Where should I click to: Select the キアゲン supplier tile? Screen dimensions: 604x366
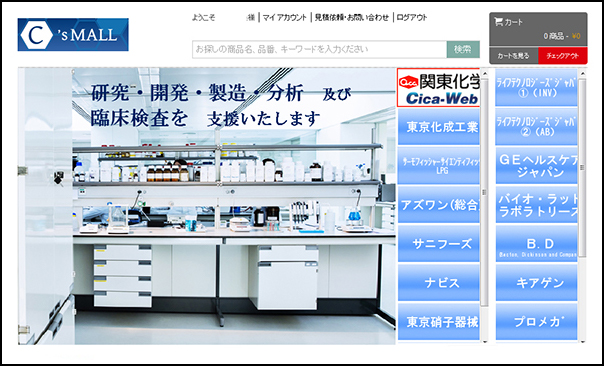(537, 283)
